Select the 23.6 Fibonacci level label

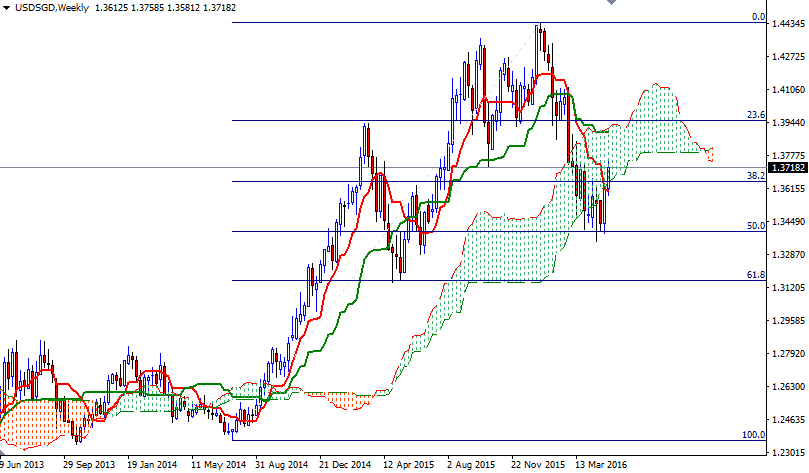pyautogui.click(x=756, y=115)
